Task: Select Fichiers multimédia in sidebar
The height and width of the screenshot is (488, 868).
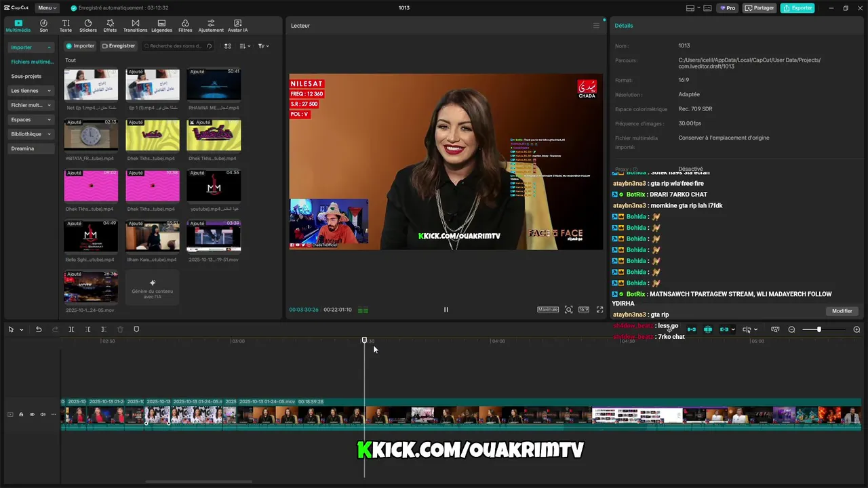Action: click(x=32, y=62)
